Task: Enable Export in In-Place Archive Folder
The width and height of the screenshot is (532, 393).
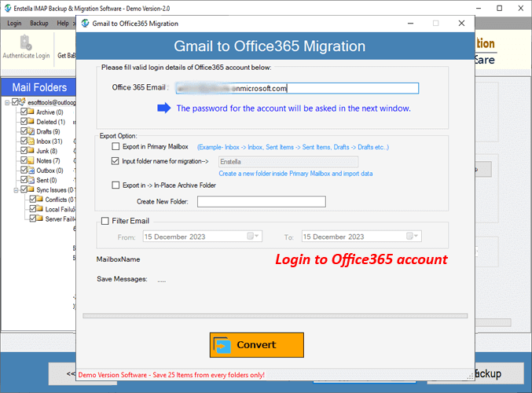Action: coord(116,185)
